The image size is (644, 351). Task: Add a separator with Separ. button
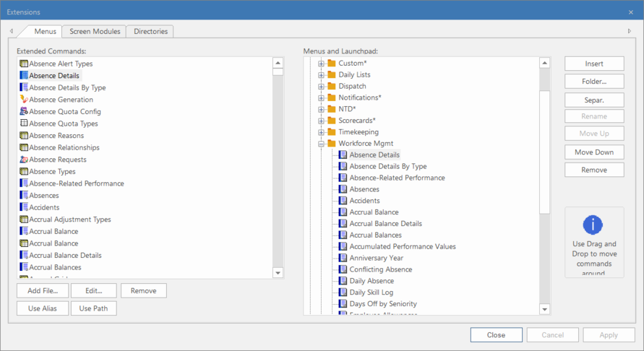coord(594,100)
